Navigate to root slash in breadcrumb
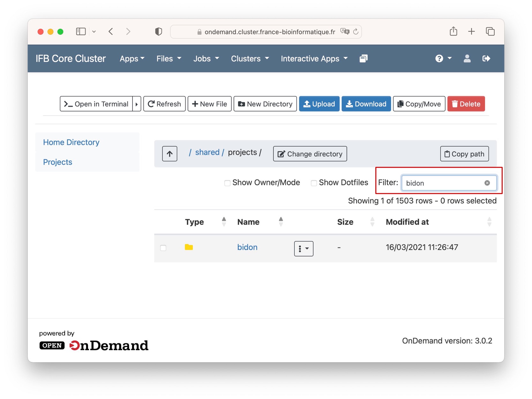This screenshot has width=532, height=399. 190,152
